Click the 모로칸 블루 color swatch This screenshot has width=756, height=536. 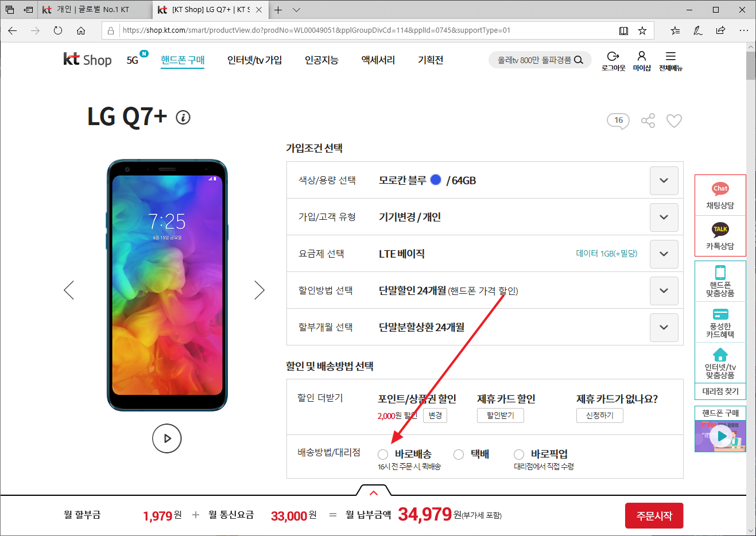click(x=436, y=180)
